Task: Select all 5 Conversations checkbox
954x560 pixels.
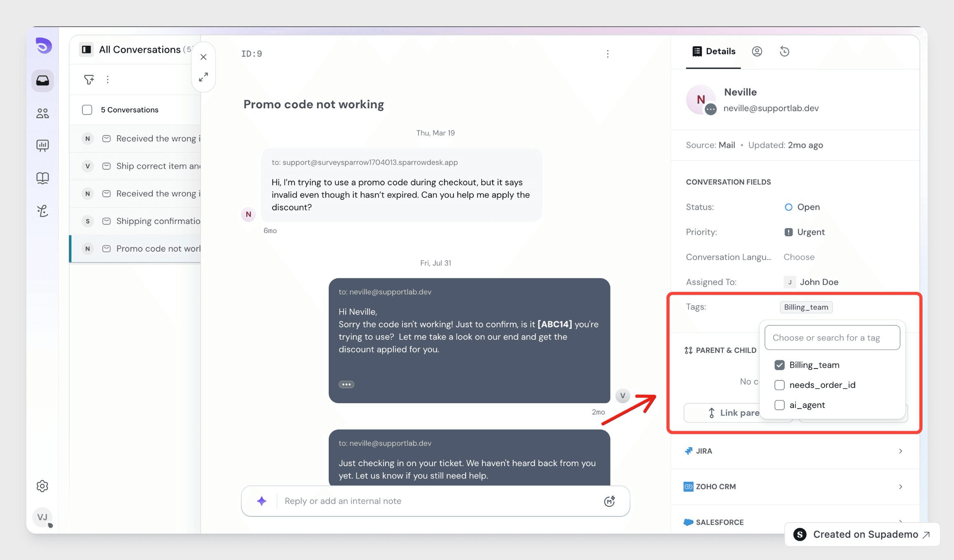Action: pos(87,110)
